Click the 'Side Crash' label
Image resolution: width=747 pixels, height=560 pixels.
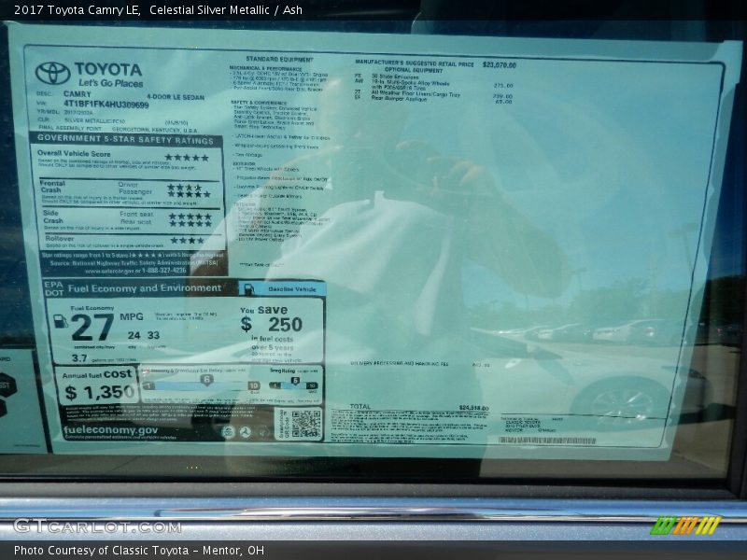[x=53, y=217]
